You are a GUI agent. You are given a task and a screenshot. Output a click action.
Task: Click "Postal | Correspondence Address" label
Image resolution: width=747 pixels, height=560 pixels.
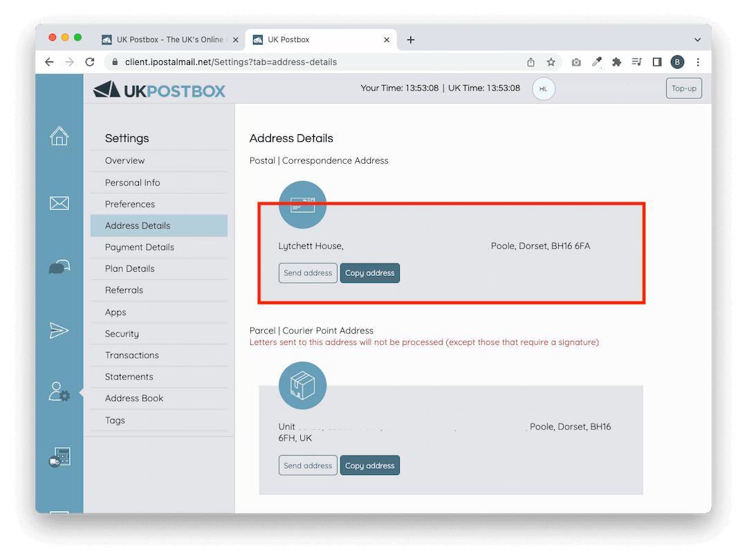tap(319, 160)
